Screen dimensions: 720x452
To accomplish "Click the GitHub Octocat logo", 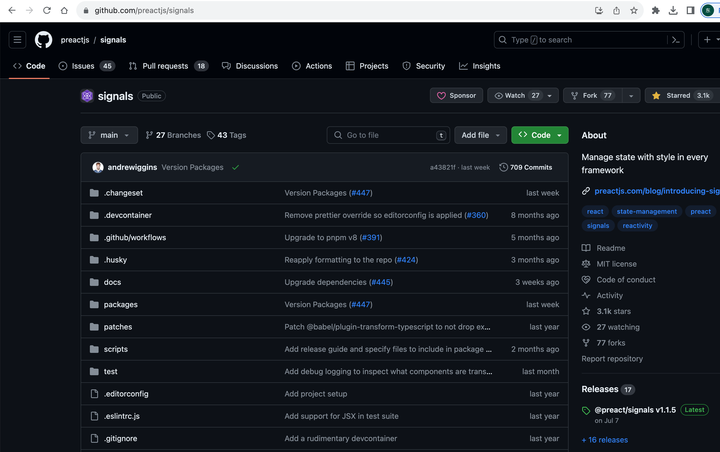I will [x=44, y=40].
